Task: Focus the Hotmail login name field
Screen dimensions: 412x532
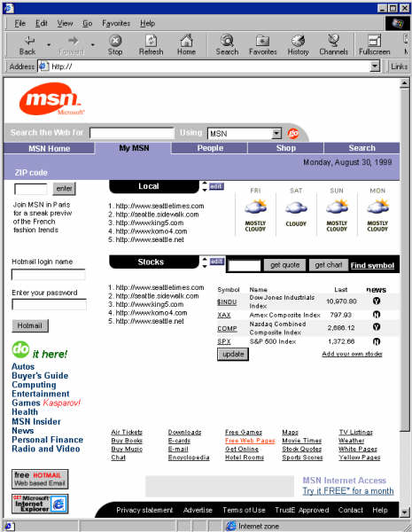Action: click(x=49, y=275)
